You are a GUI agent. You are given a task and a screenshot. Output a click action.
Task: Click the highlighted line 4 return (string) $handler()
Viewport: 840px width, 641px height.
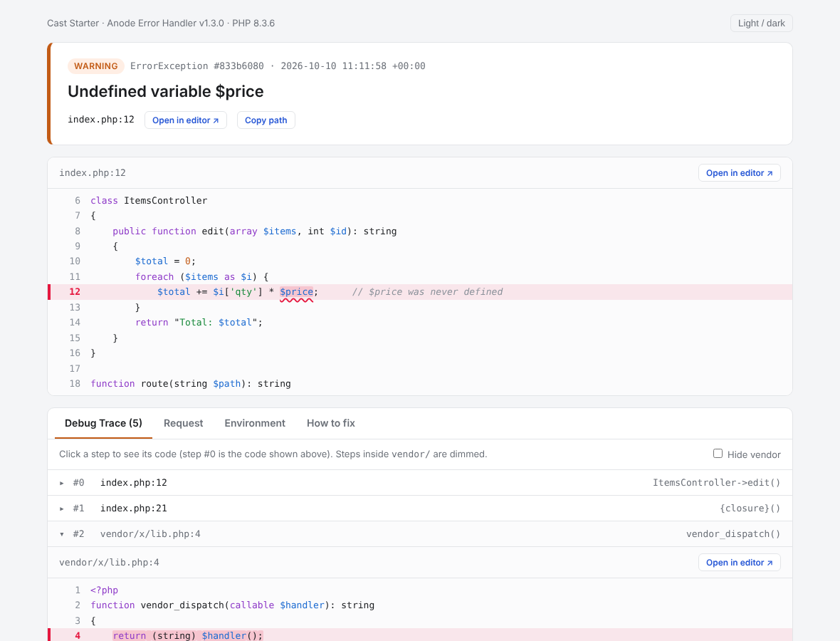[x=187, y=635]
